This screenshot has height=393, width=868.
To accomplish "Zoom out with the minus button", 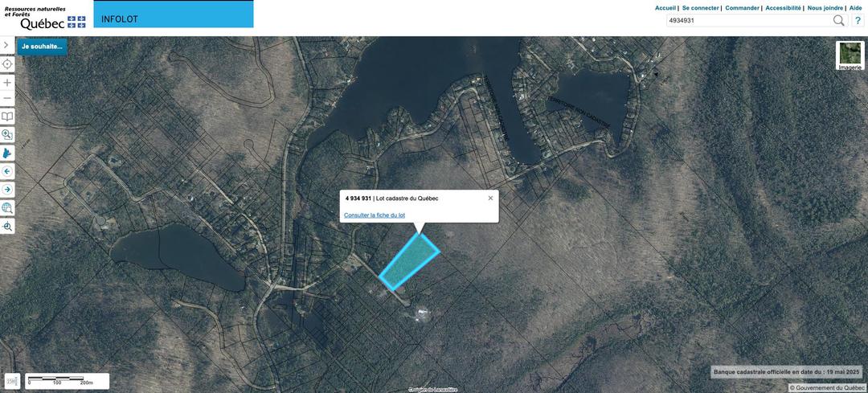I will 7,98.
